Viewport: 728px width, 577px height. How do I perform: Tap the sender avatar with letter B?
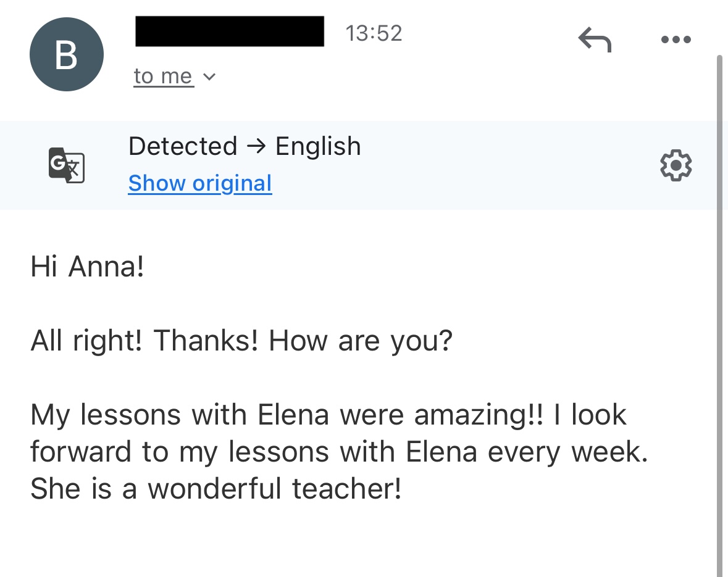66,54
